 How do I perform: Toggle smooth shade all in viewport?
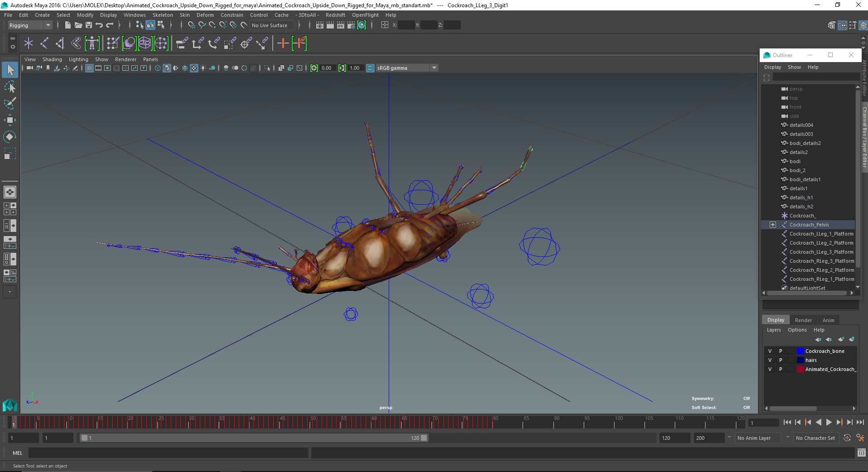pos(167,68)
